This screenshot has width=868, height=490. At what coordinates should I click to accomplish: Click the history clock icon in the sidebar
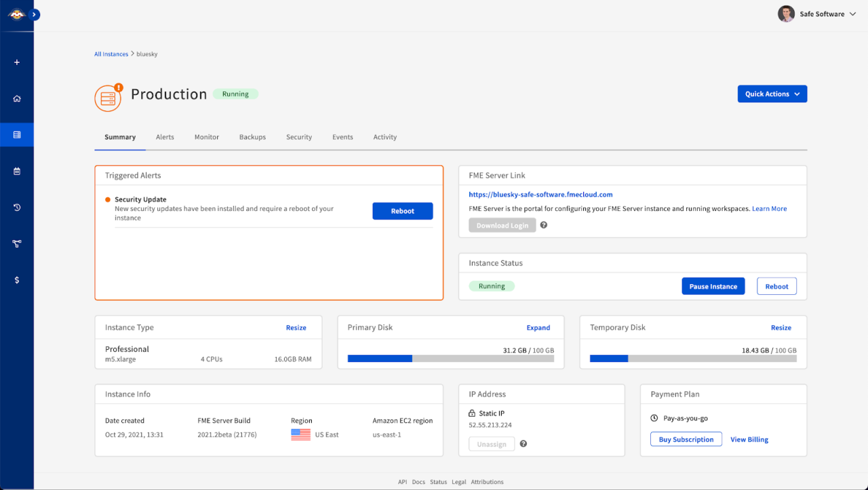(17, 207)
